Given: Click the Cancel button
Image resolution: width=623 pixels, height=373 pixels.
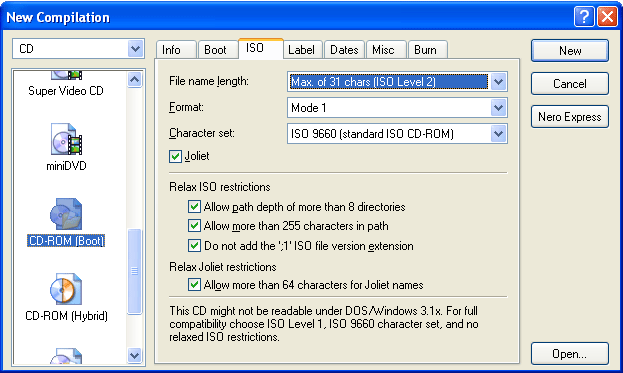Looking at the screenshot, I should click(x=570, y=83).
